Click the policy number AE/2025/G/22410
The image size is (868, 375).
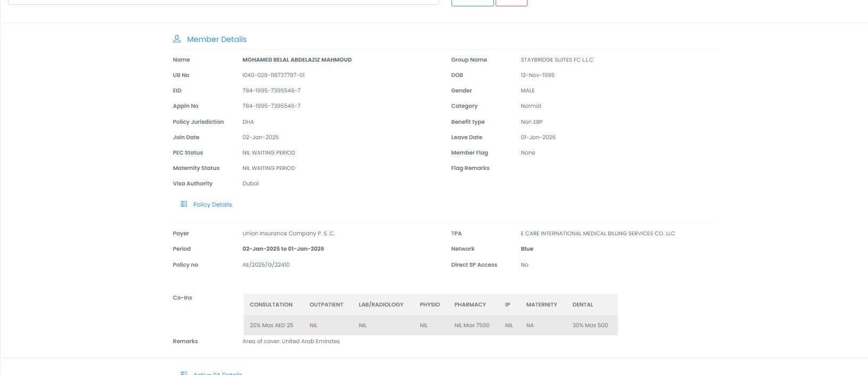266,265
